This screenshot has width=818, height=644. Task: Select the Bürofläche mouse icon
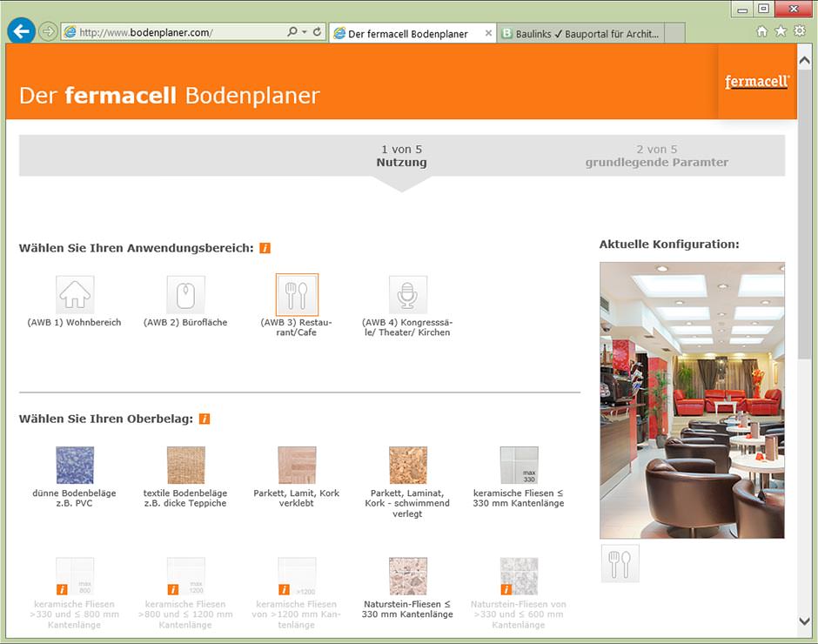[x=185, y=295]
